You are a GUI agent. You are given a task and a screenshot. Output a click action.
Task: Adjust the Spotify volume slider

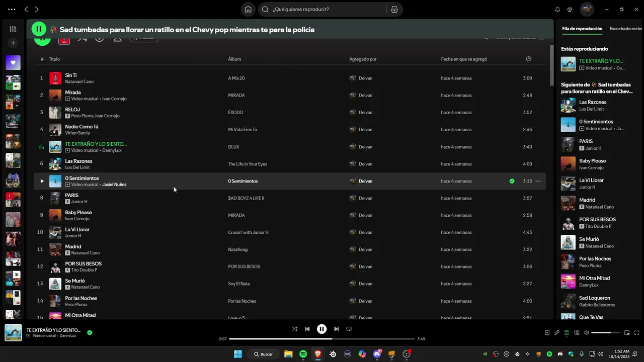pyautogui.click(x=605, y=333)
